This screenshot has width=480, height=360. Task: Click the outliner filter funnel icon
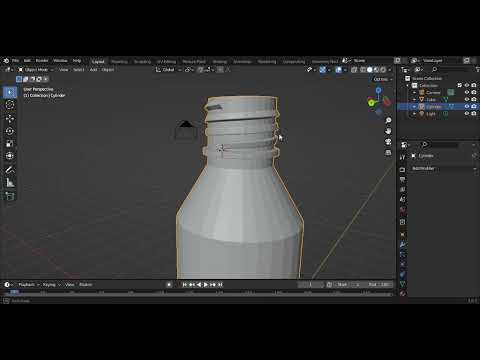click(477, 69)
